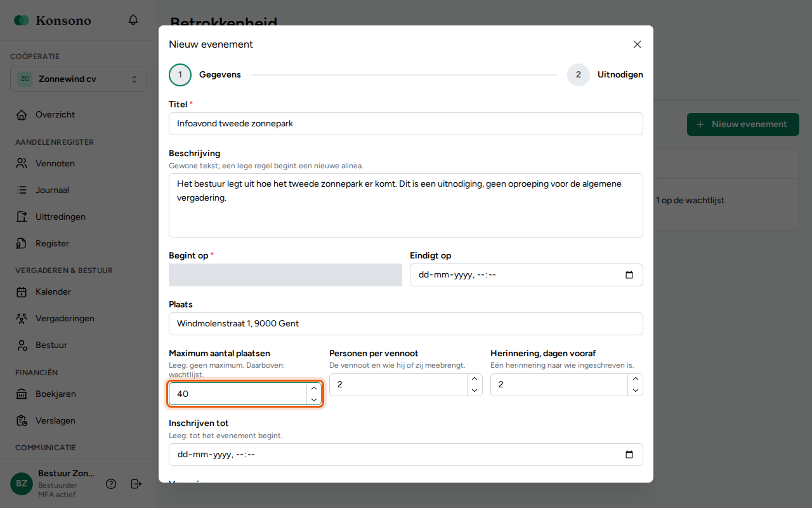
Task: Open Vennoten in the sidebar
Action: pyautogui.click(x=78, y=164)
